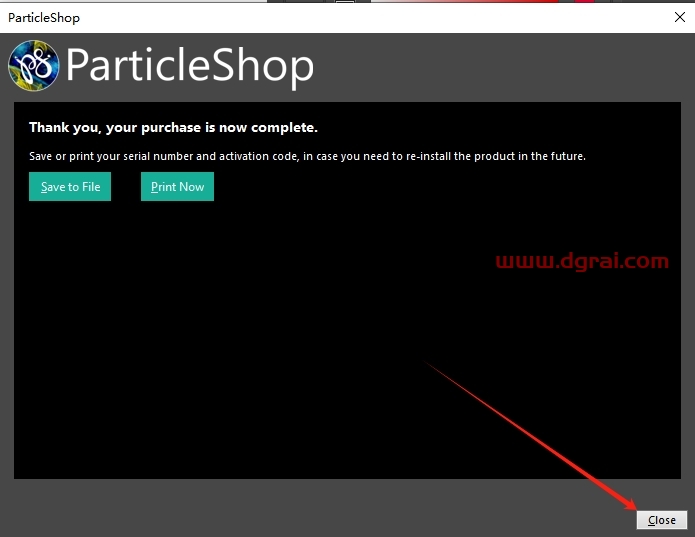695x537 pixels.
Task: Click the Print Now button
Action: (177, 187)
